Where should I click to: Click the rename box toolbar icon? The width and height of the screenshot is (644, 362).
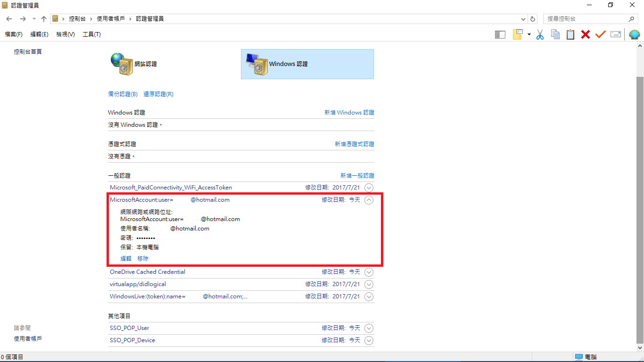click(616, 34)
